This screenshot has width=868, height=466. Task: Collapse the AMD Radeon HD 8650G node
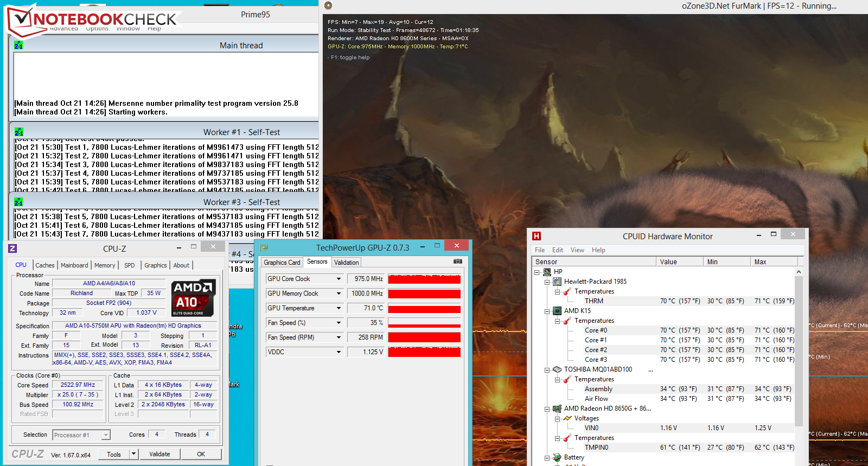pos(547,409)
